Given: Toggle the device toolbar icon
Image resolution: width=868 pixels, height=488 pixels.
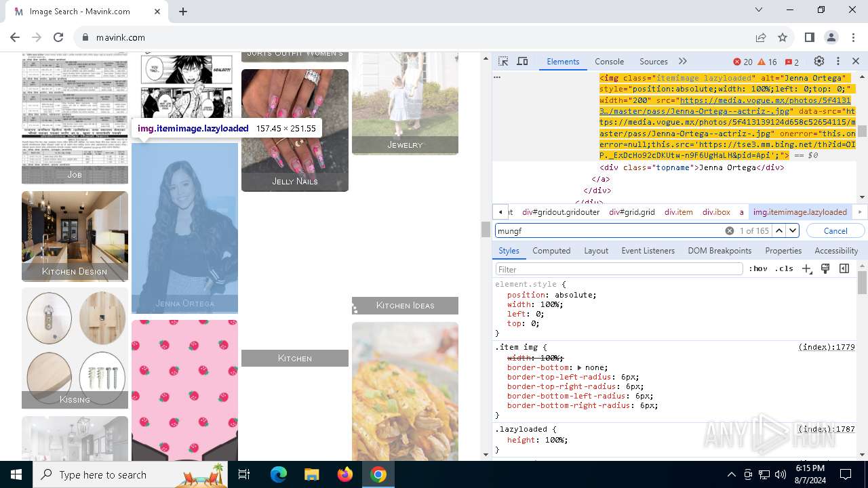Looking at the screenshot, I should click(x=522, y=61).
